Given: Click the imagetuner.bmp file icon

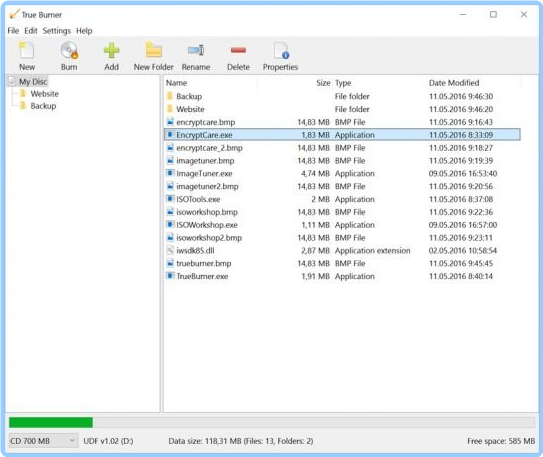Looking at the screenshot, I should pyautogui.click(x=170, y=160).
